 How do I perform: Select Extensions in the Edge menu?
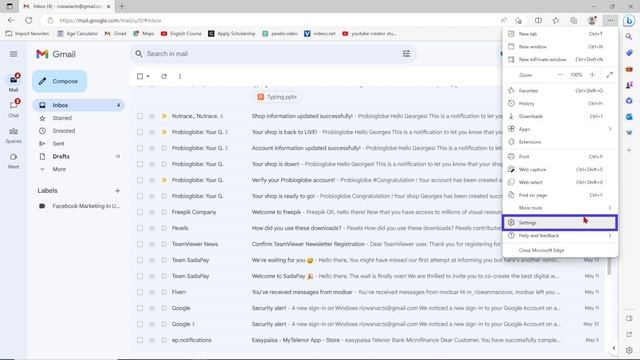point(560,142)
